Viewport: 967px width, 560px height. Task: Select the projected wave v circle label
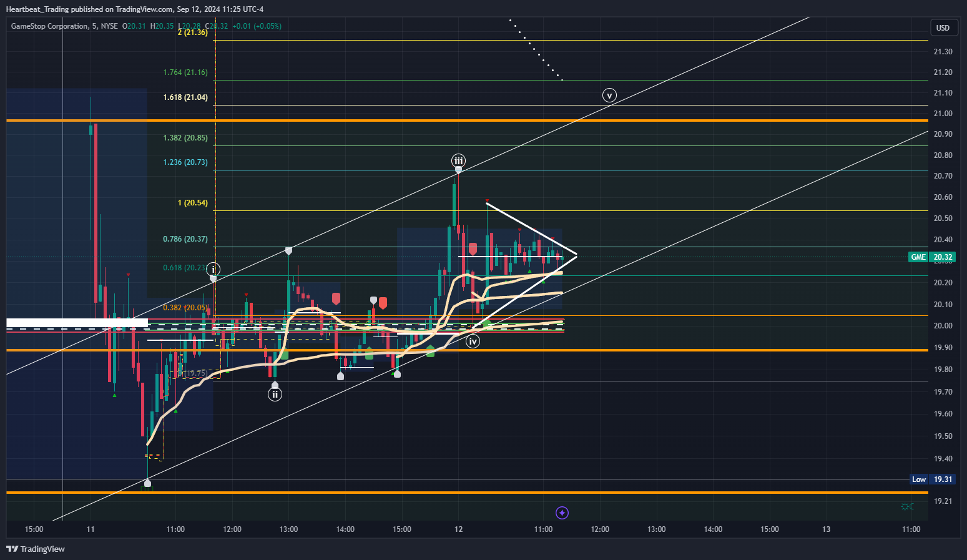609,95
